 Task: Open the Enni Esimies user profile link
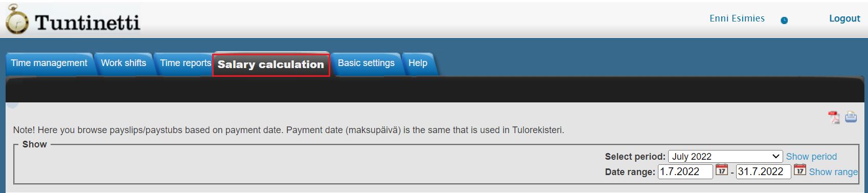point(737,18)
